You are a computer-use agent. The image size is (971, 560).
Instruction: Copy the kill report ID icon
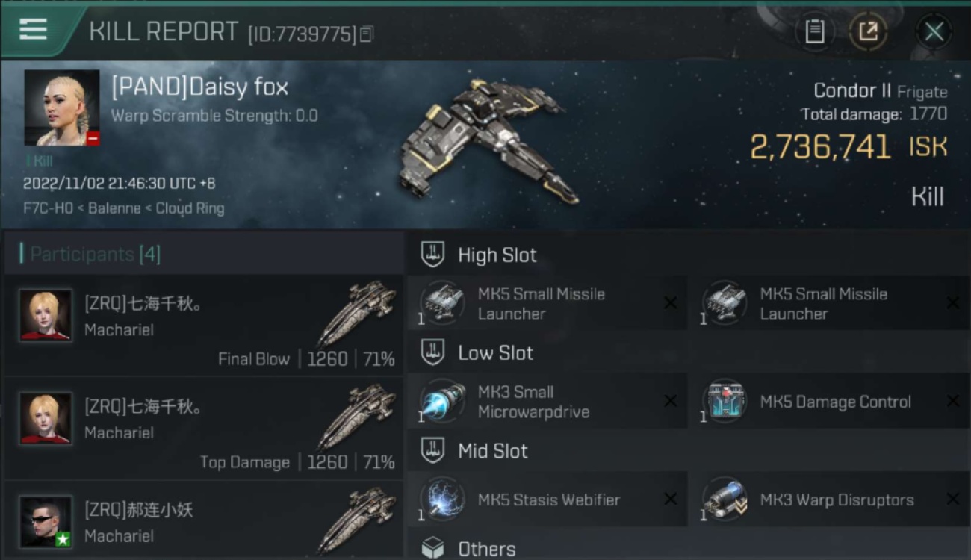pos(367,34)
